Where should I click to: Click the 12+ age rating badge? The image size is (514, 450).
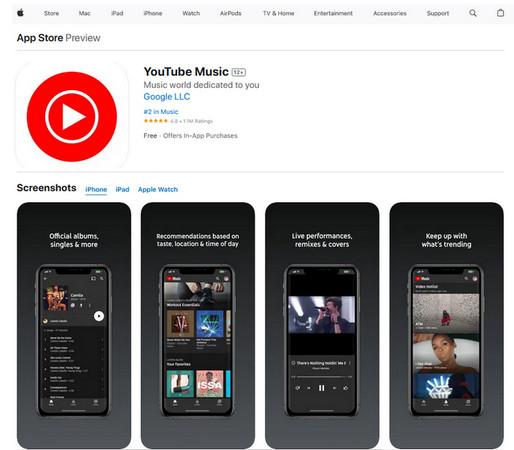coord(239,72)
